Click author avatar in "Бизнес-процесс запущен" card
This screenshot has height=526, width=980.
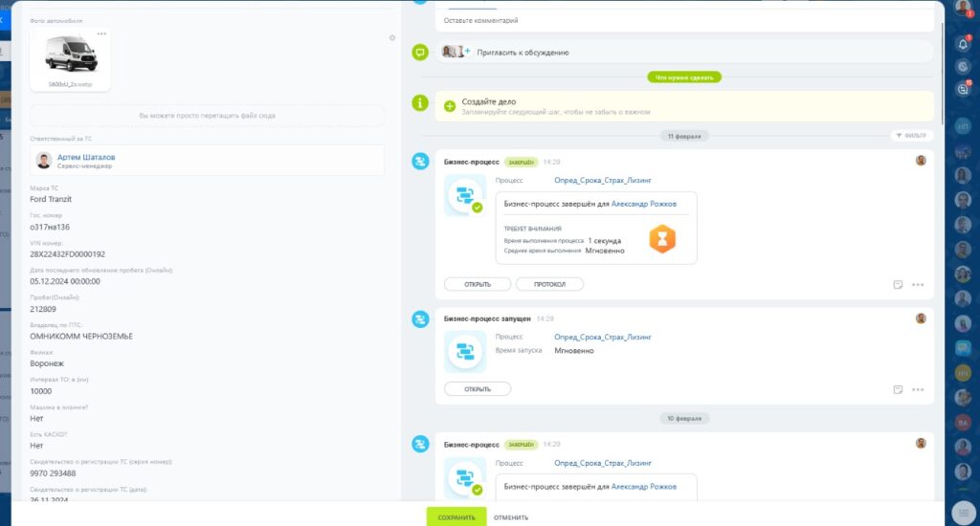pos(921,318)
